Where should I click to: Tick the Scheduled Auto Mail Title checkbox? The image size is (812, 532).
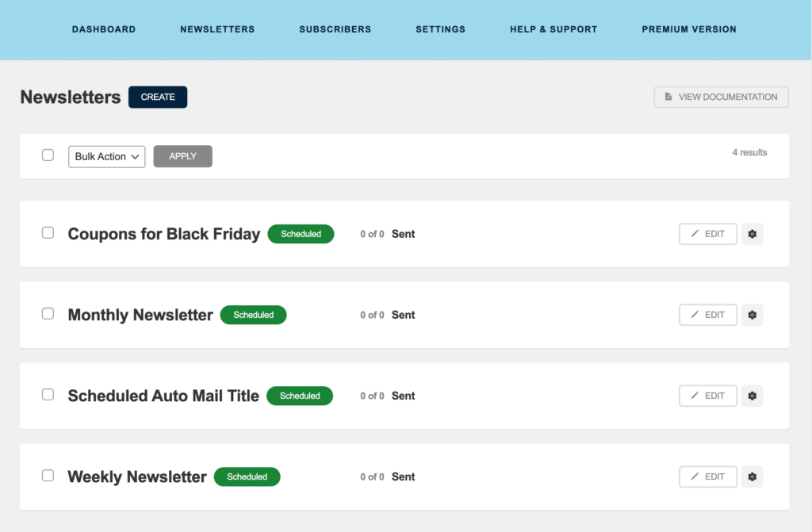(48, 394)
